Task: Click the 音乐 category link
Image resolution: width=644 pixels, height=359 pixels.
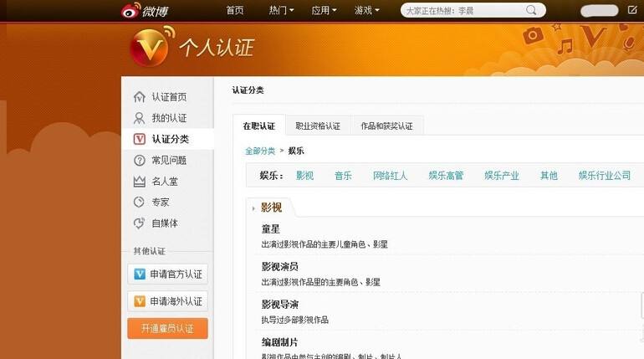Action: click(344, 176)
